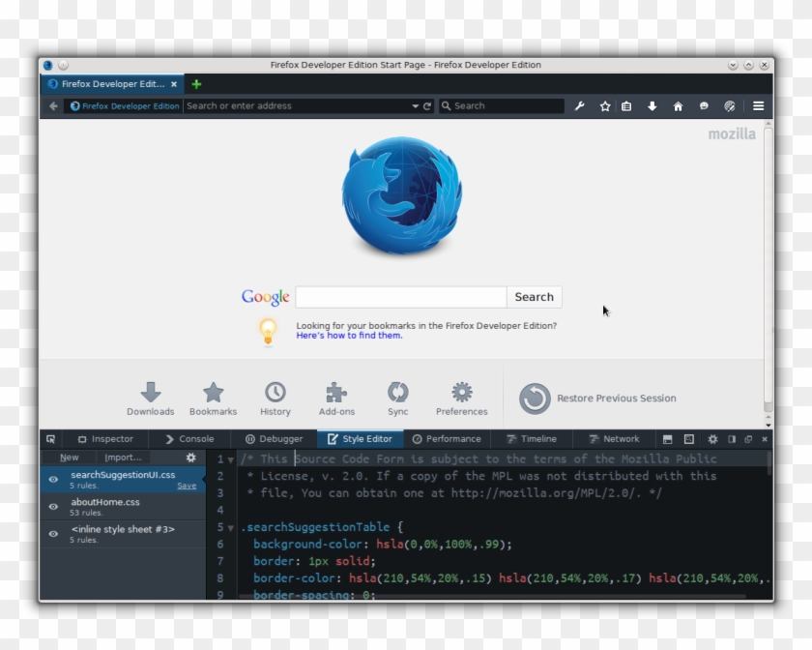
Task: Toggle developer tools wrench icon
Action: coord(579,105)
